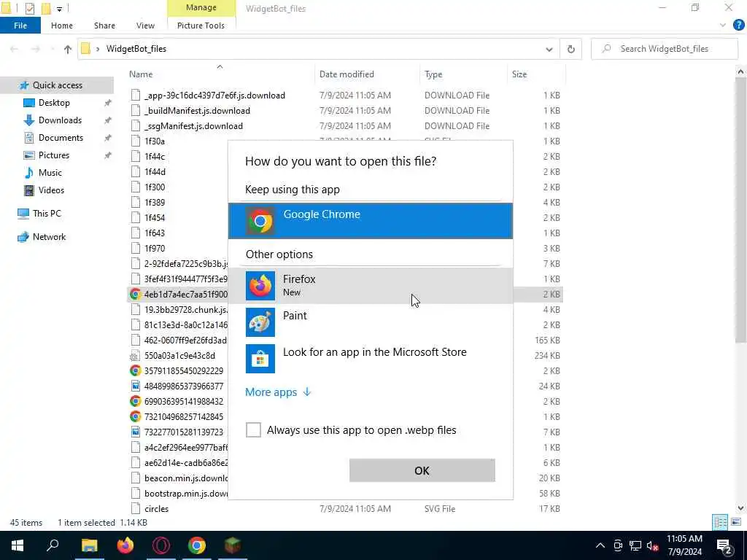Select Google Chrome in the dialog

(x=370, y=220)
